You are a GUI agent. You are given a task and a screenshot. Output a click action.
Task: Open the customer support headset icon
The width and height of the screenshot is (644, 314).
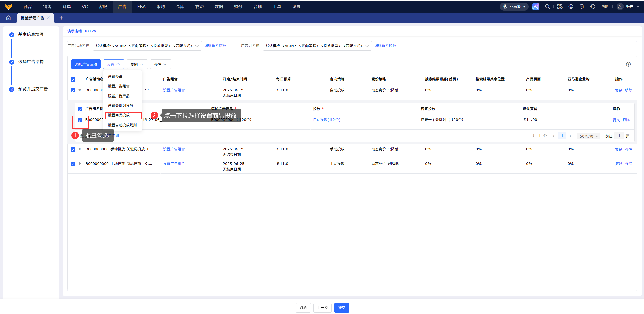[x=593, y=7]
